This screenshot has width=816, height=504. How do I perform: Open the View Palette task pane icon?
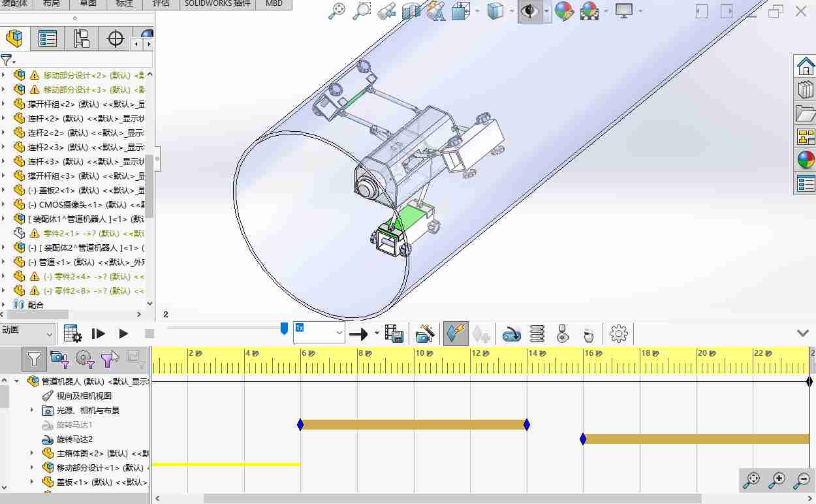pyautogui.click(x=806, y=136)
